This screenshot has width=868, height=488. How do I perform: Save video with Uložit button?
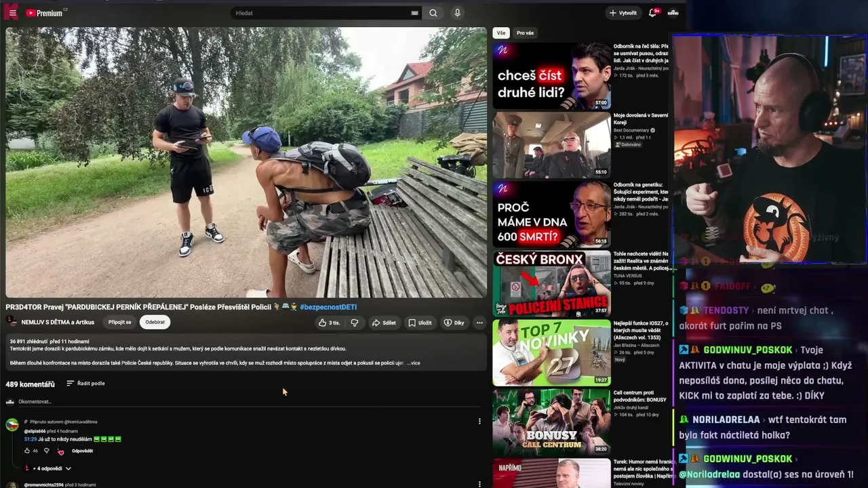pyautogui.click(x=420, y=323)
